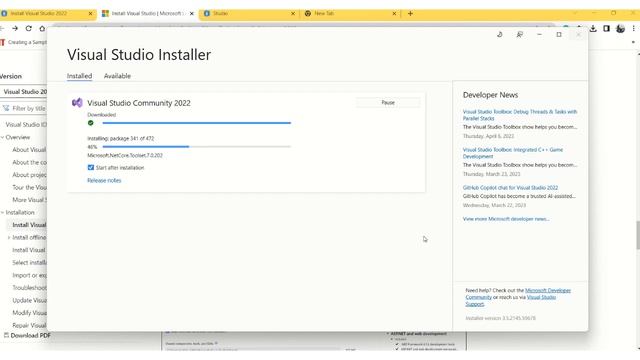Close the first Install Visual Studio 2022 tab

[91, 13]
